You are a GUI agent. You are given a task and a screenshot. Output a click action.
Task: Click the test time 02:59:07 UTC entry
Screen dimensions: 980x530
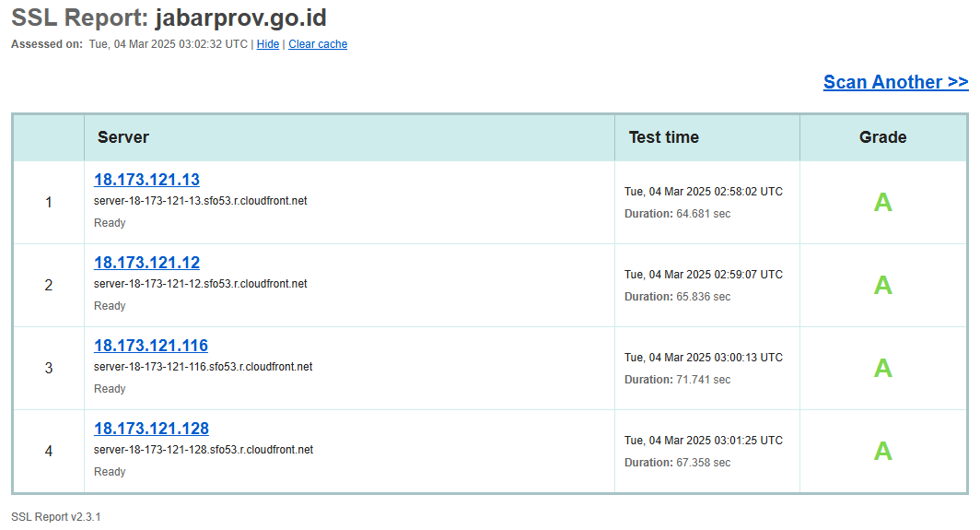coord(703,275)
